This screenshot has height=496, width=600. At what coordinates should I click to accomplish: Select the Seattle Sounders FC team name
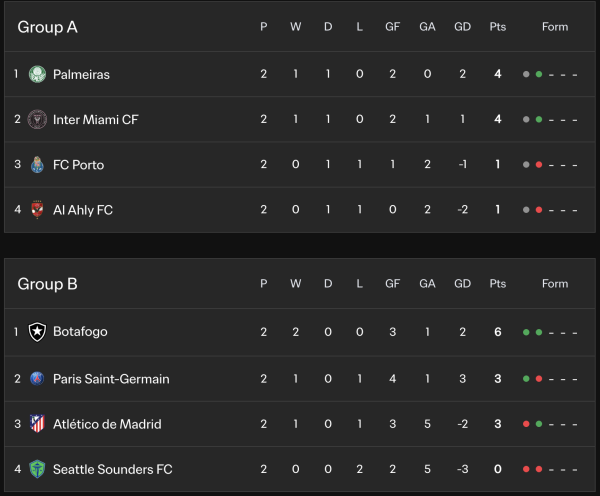pos(112,469)
